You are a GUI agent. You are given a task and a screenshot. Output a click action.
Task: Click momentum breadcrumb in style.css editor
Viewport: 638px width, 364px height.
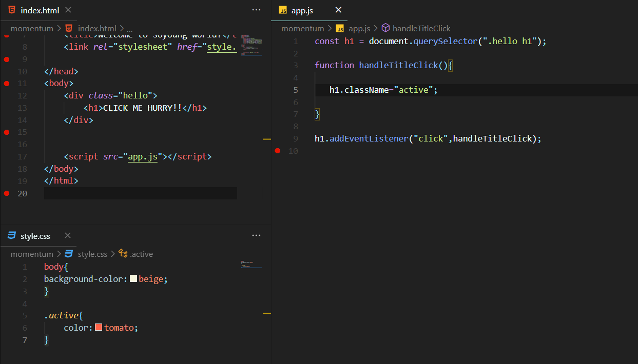[x=32, y=254]
